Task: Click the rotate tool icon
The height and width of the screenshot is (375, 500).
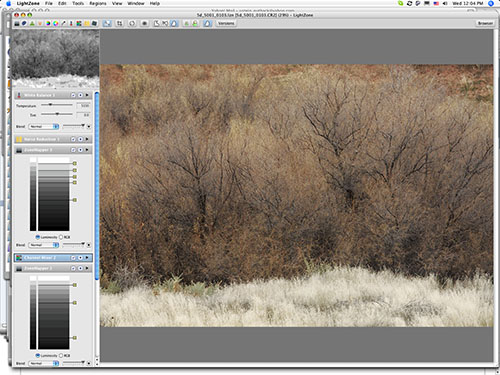Action: point(132,23)
